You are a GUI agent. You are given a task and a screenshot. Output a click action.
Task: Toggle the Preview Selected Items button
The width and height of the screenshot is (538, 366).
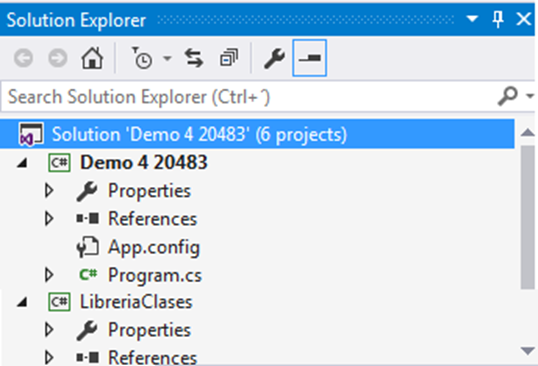point(309,58)
